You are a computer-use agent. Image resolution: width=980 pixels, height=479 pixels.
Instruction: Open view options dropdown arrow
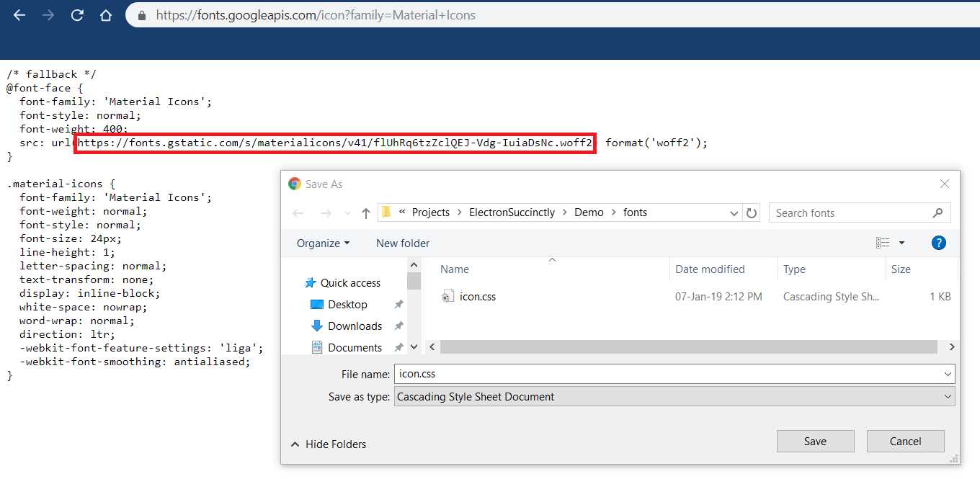click(x=901, y=243)
